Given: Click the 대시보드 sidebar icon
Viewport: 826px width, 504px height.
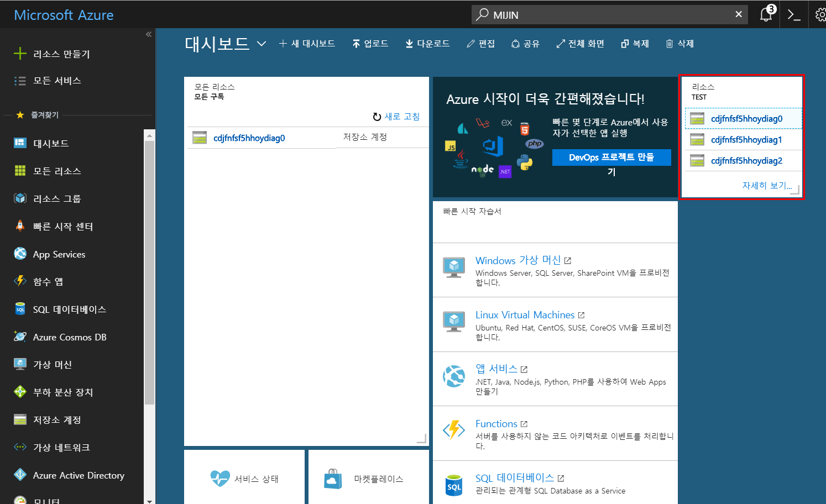Looking at the screenshot, I should 20,143.
